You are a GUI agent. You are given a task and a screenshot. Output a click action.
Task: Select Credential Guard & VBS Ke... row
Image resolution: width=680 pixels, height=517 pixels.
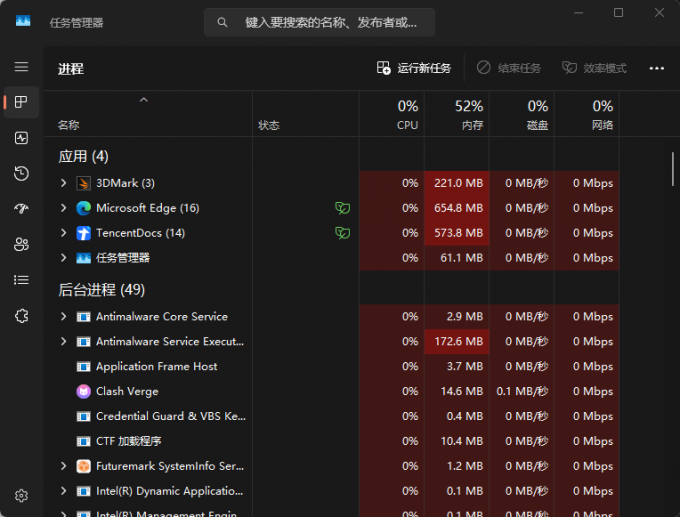point(332,416)
